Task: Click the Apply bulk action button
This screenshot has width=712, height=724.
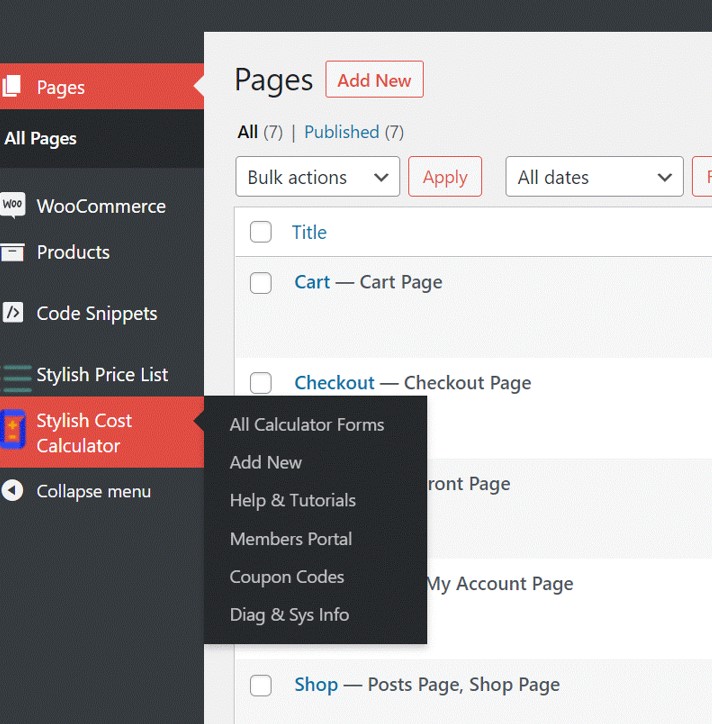Action: pos(445,177)
